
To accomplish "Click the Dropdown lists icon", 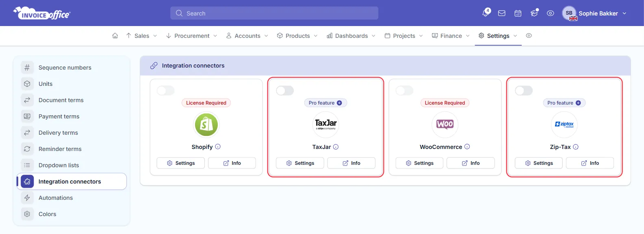I will point(27,165).
